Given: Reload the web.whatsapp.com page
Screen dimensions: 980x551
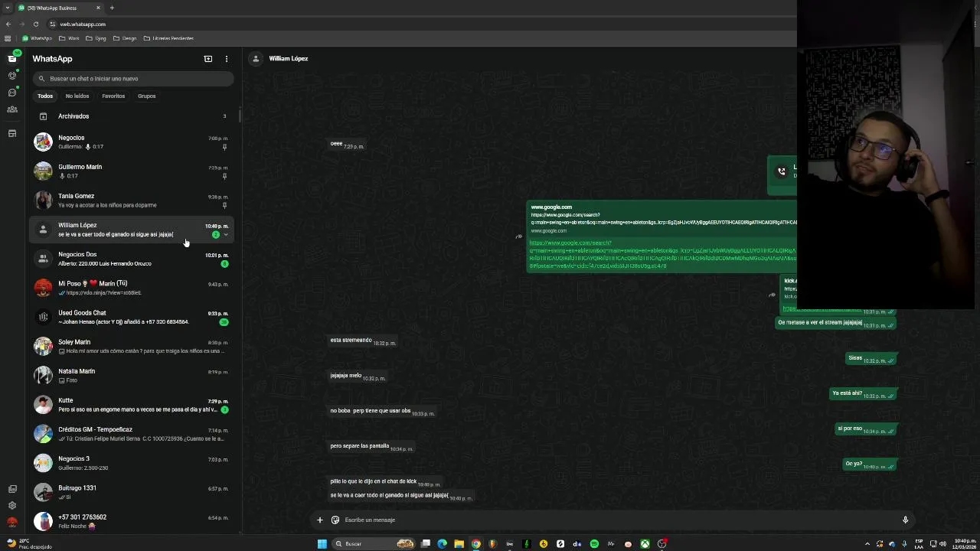Looking at the screenshot, I should click(35, 24).
